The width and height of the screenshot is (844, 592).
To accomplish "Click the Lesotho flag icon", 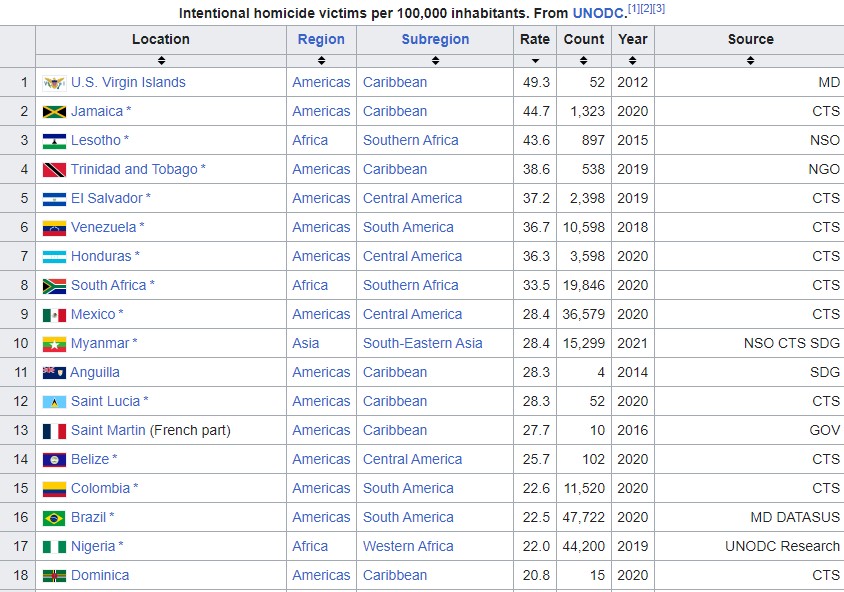I will 54,141.
